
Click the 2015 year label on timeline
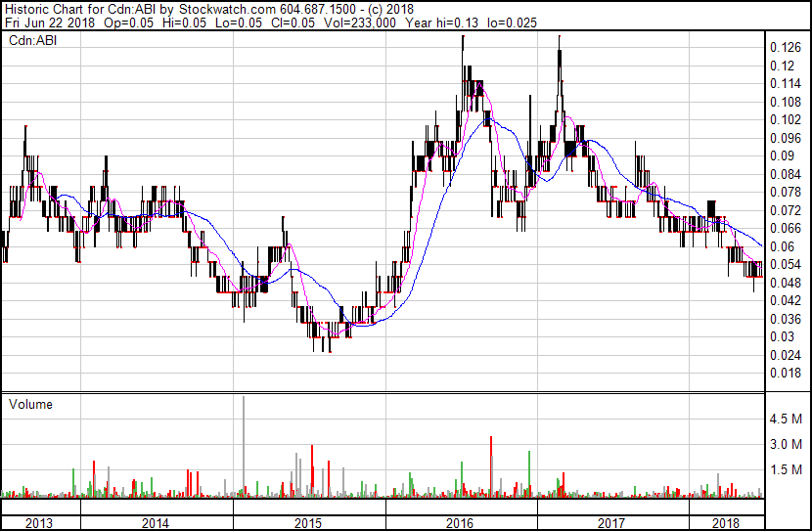308,524
